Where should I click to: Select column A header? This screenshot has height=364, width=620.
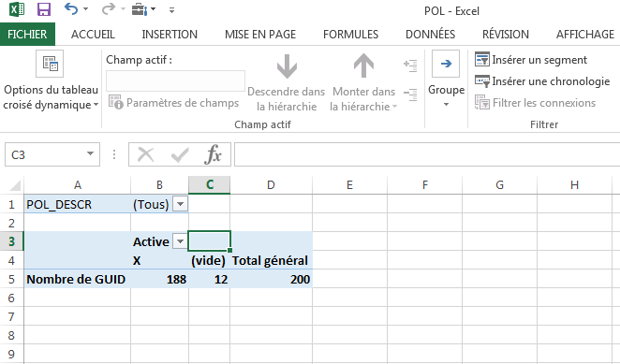pos(78,185)
